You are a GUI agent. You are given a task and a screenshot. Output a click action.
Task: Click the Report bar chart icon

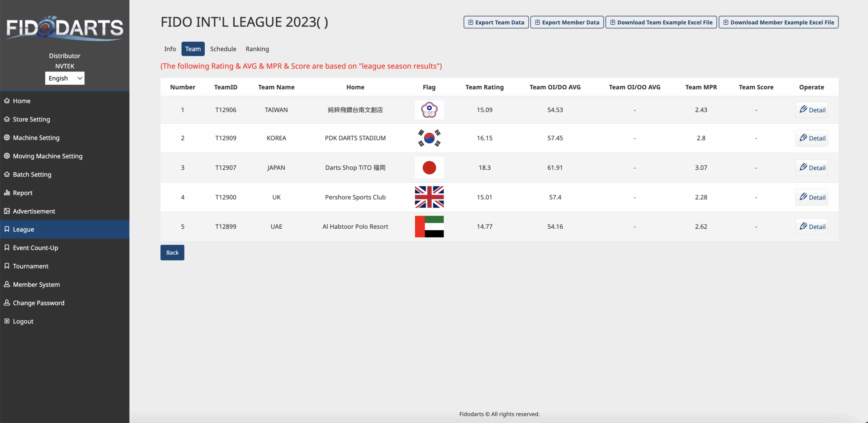[7, 193]
